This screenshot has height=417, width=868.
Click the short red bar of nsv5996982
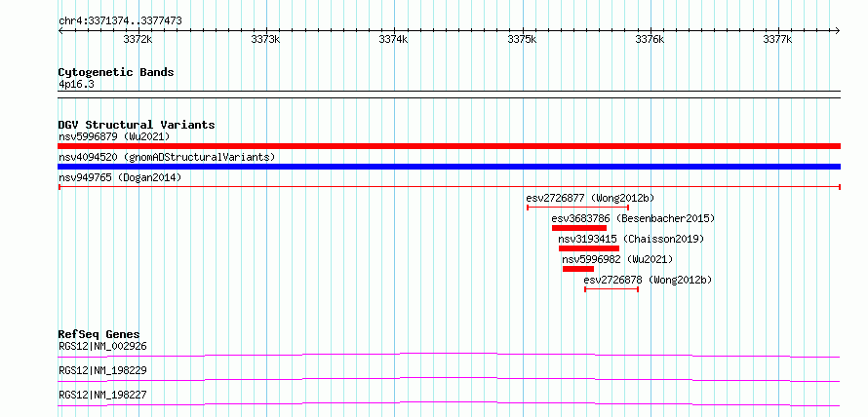(578, 269)
